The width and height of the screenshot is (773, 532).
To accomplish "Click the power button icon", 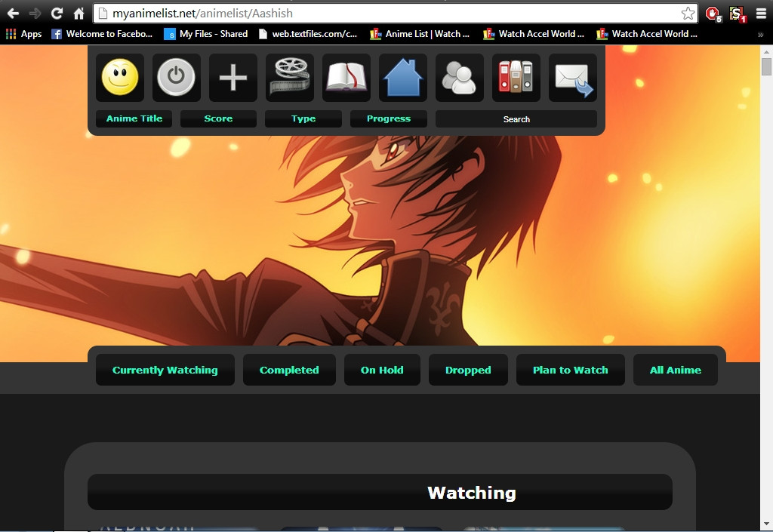I will [x=177, y=78].
